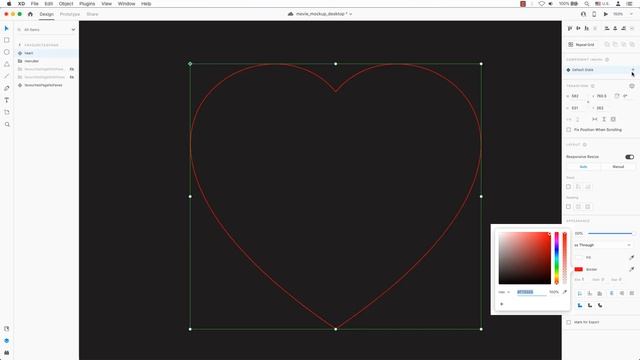The width and height of the screenshot is (640, 360).
Task: Open Spotlight search in menu bar
Action: [x=587, y=4]
